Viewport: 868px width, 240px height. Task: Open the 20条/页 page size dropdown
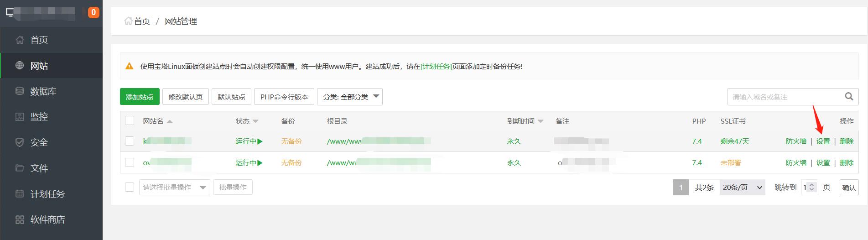point(742,188)
